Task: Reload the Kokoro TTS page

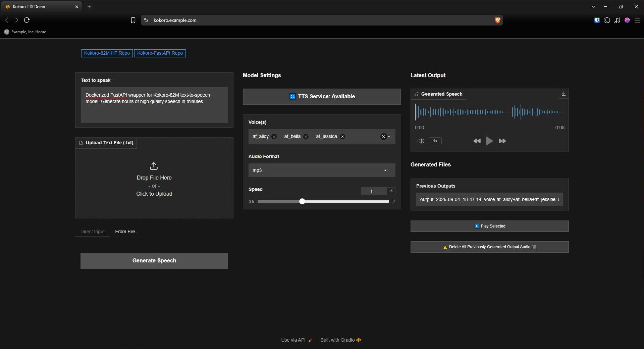Action: [27, 20]
